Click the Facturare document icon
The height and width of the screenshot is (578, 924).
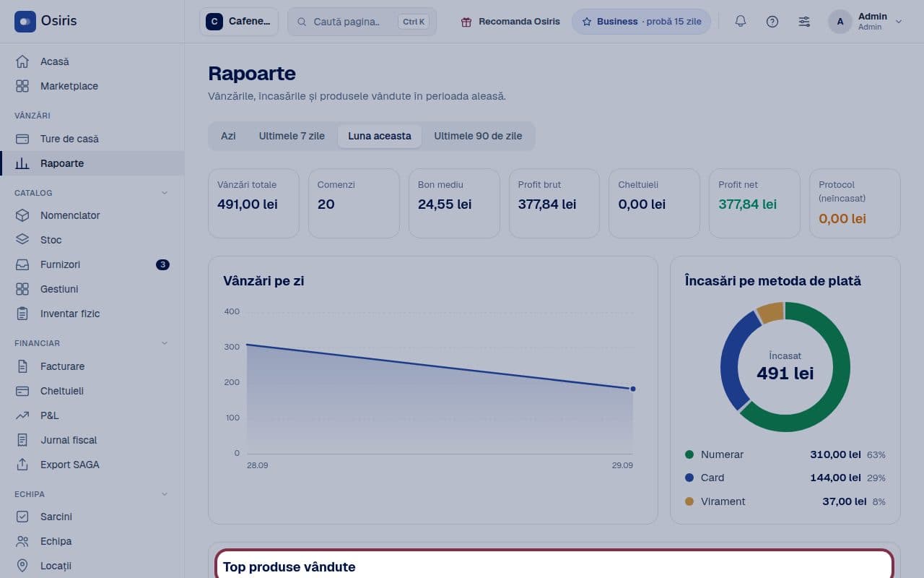[22, 366]
